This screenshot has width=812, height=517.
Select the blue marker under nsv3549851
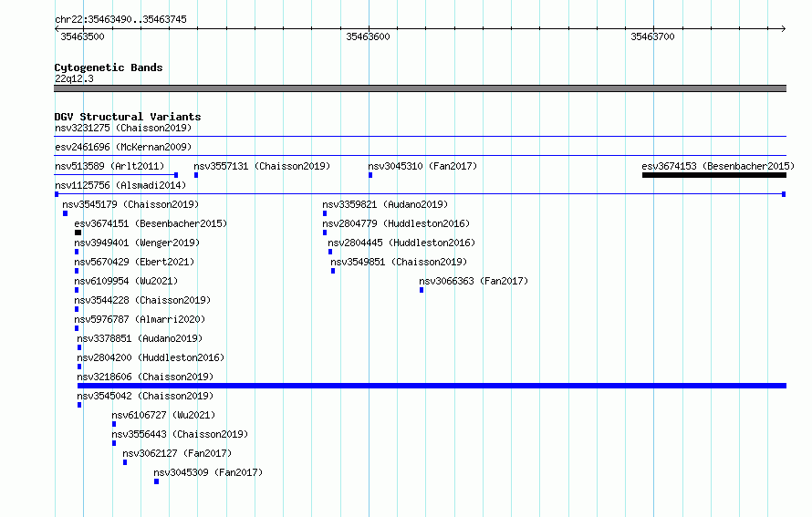(x=333, y=271)
